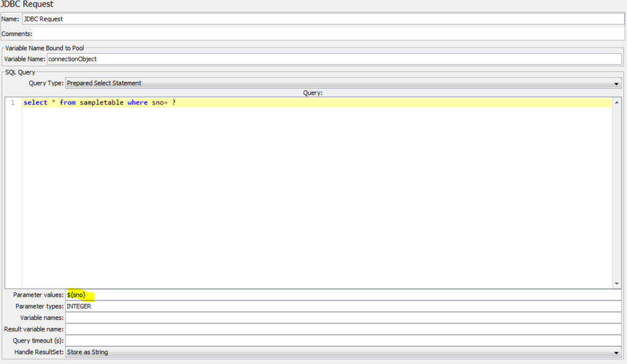Click the Name field showing 'JDBC Request'
The height and width of the screenshot is (364, 627).
[184, 18]
